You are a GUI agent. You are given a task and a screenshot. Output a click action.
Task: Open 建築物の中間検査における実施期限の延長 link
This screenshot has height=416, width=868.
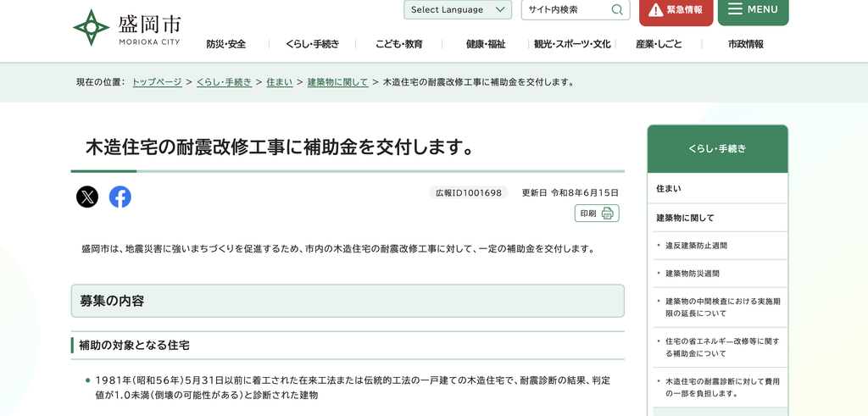tap(723, 308)
